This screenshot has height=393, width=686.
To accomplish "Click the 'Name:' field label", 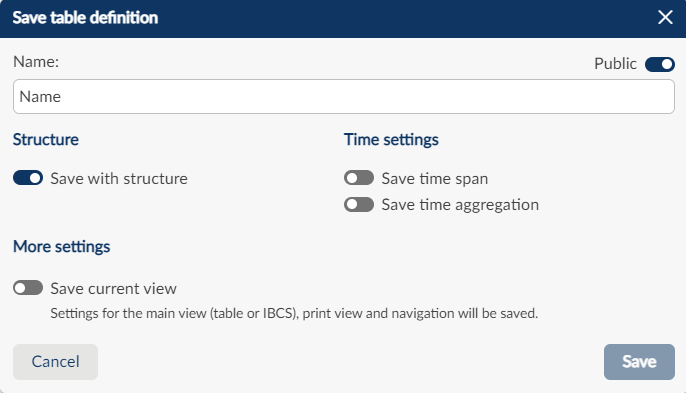I will [36, 62].
